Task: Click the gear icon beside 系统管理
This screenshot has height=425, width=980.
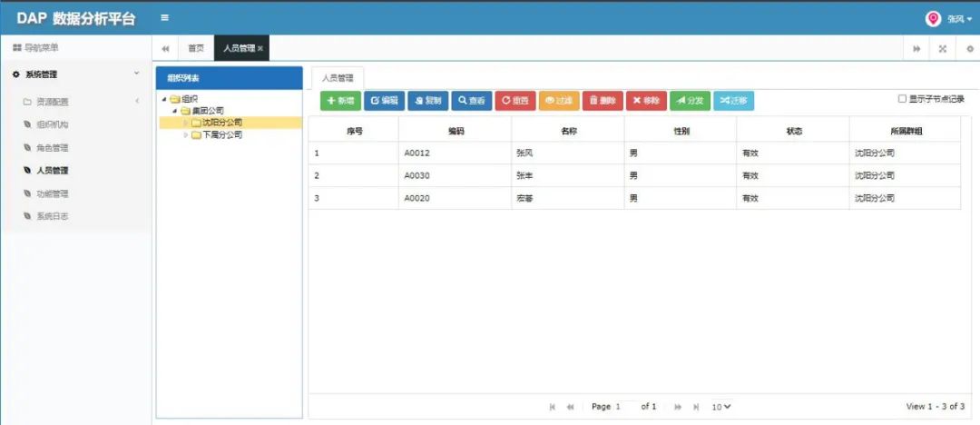Action: (x=16, y=74)
